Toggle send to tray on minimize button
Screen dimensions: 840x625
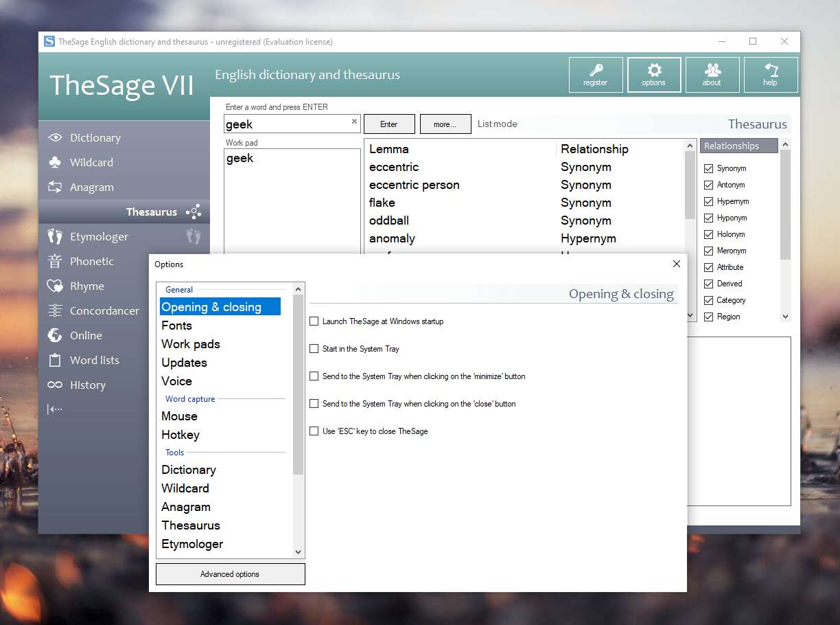pos(314,376)
